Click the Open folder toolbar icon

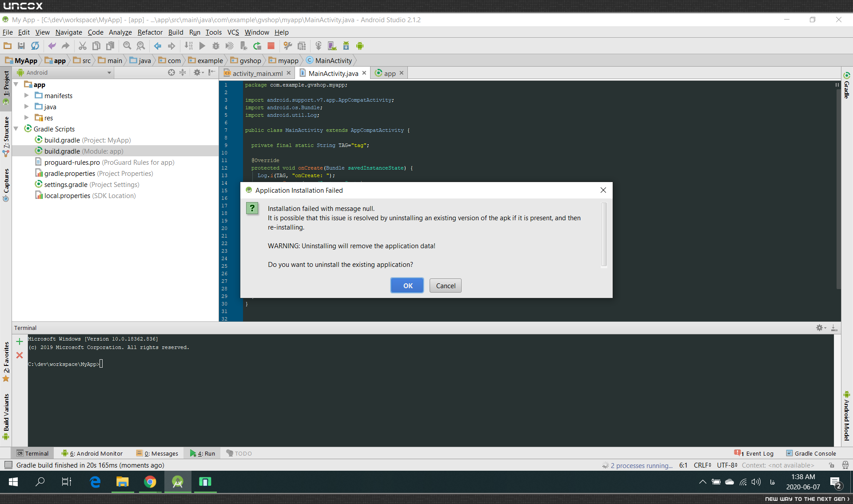[x=8, y=46]
